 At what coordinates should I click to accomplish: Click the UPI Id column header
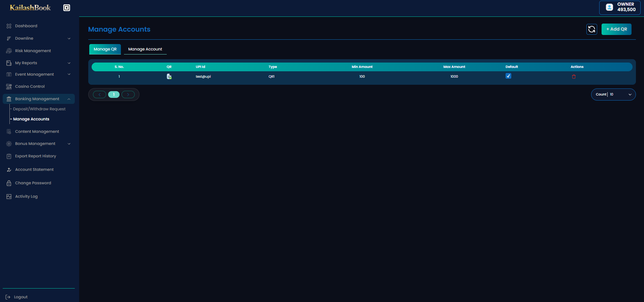coord(200,67)
